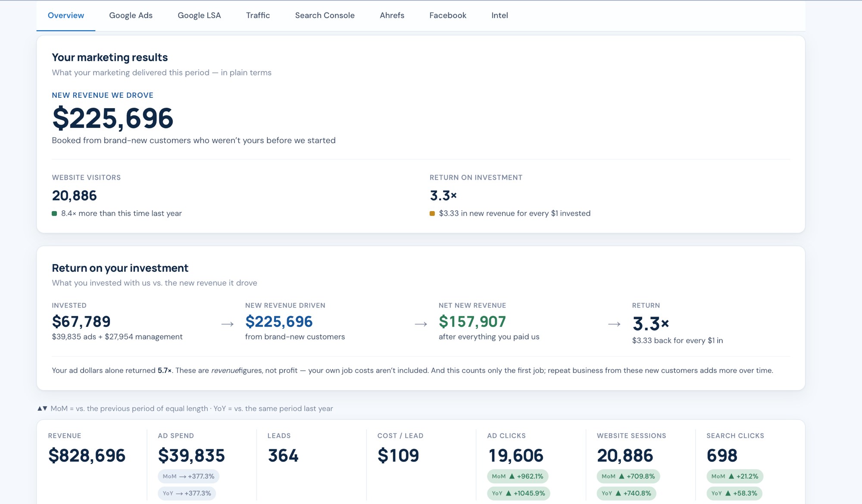Select the Traffic tab

point(258,16)
